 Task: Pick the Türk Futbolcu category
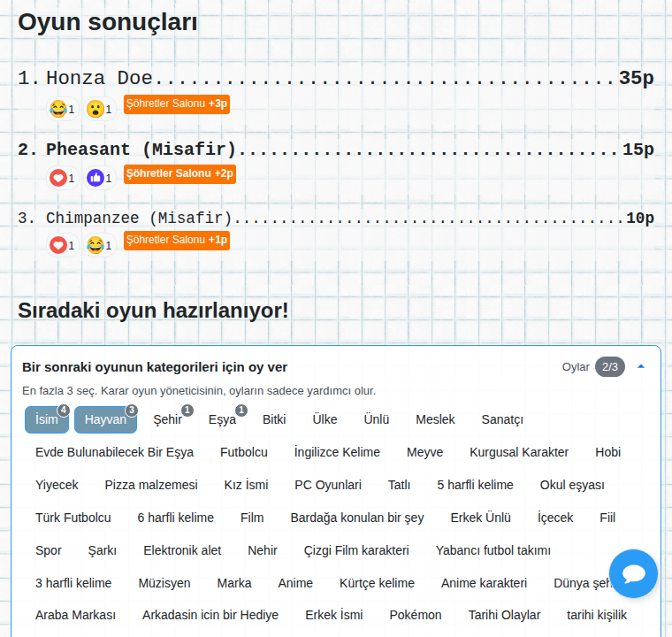click(73, 518)
